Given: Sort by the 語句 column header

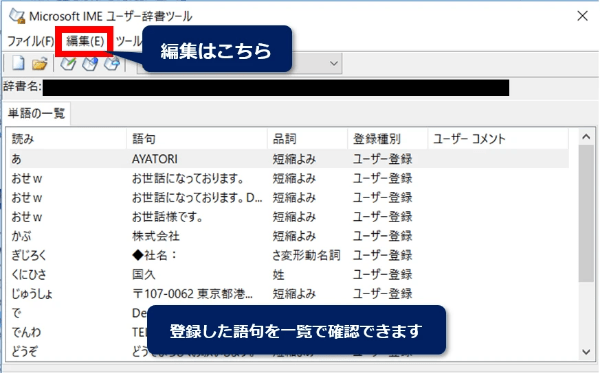Looking at the screenshot, I should point(197,138).
